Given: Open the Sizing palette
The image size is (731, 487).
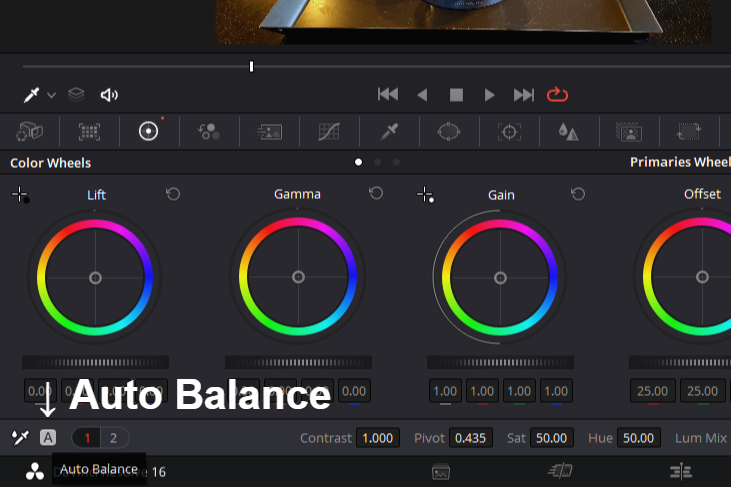Looking at the screenshot, I should point(689,132).
